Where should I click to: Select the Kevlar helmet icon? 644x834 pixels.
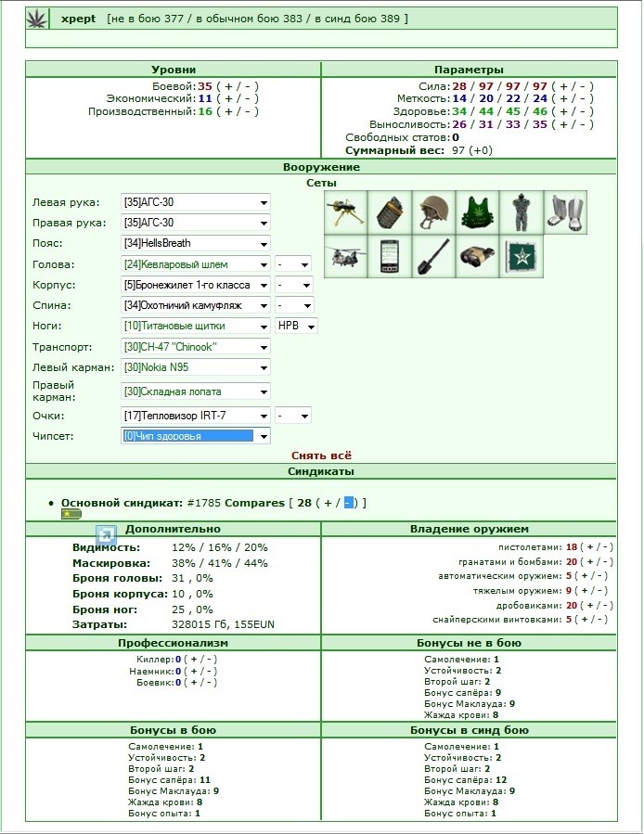point(433,212)
